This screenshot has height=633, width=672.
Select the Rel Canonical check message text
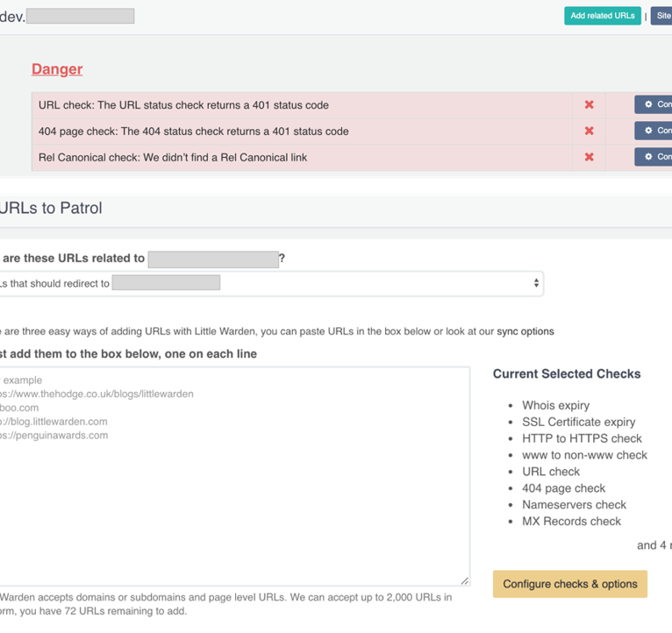point(173,158)
